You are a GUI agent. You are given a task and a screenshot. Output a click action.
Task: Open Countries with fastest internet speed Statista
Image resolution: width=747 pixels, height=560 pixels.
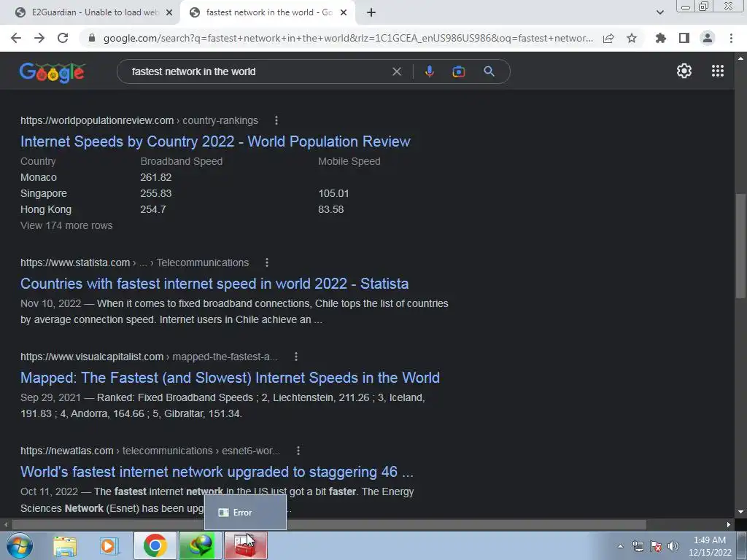pyautogui.click(x=214, y=284)
